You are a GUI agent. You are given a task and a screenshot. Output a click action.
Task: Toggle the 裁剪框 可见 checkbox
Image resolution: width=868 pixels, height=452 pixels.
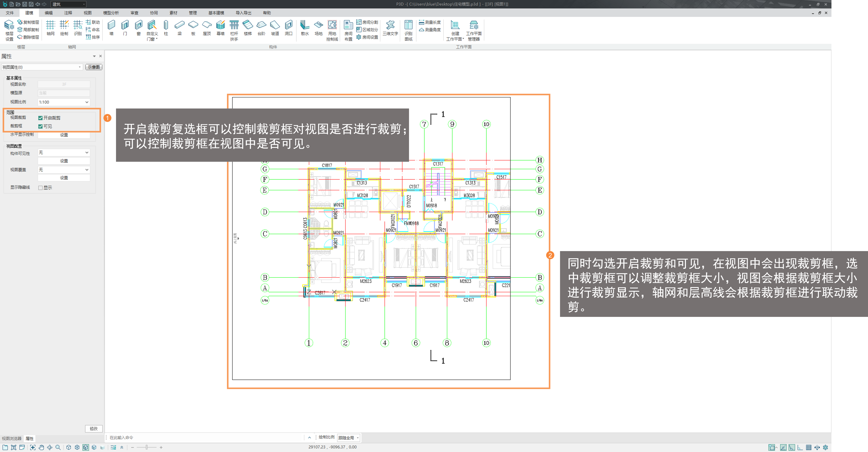pos(41,126)
